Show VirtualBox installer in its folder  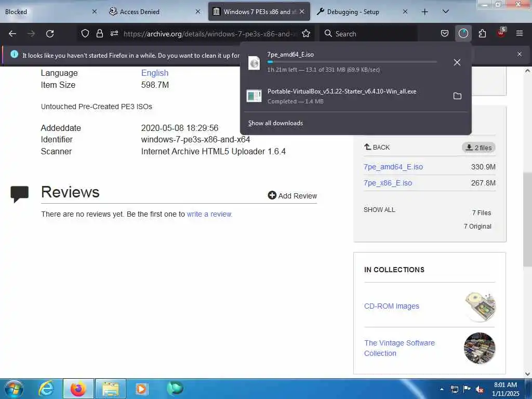coord(457,96)
